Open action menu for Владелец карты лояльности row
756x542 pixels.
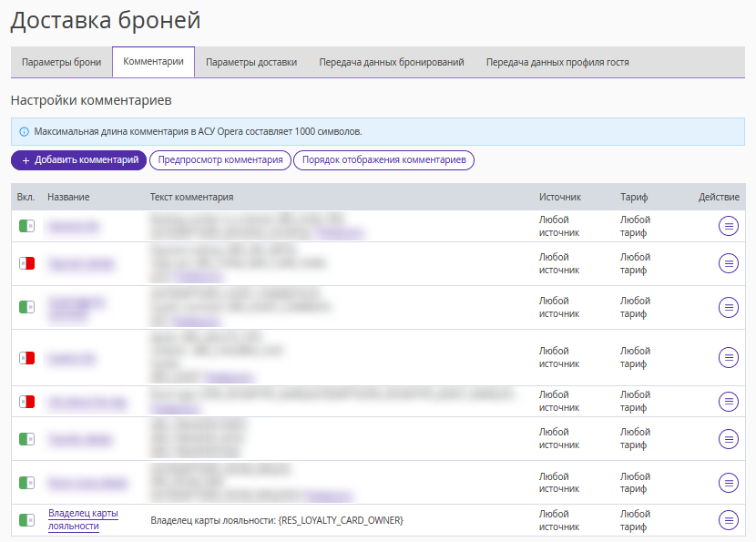728,520
